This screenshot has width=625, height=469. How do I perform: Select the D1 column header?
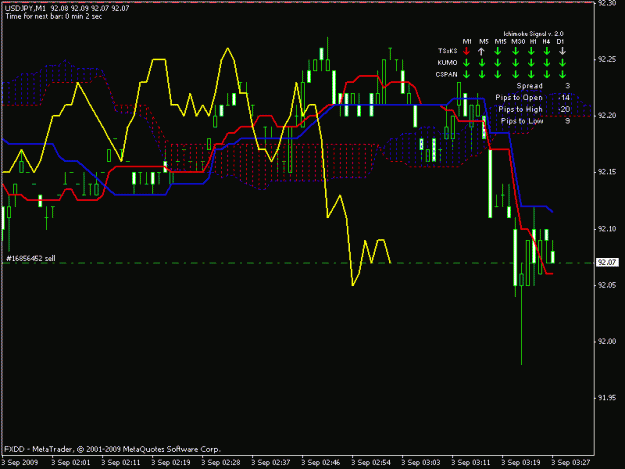560,41
